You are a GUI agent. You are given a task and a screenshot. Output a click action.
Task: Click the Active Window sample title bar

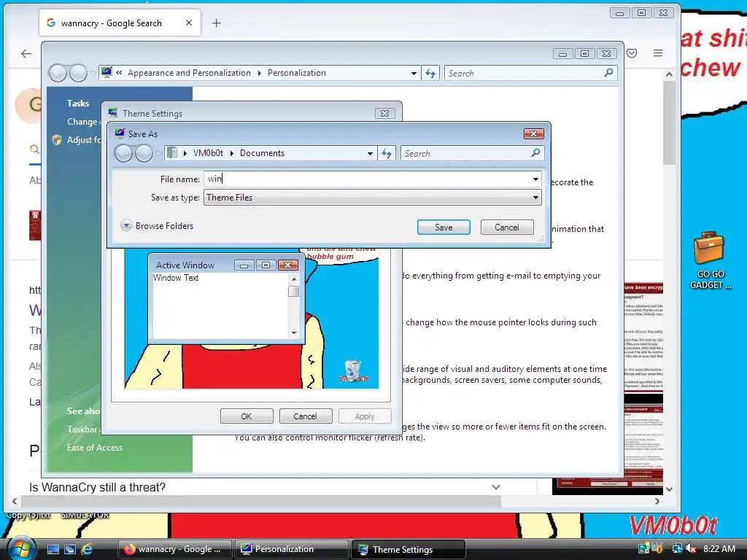point(190,265)
